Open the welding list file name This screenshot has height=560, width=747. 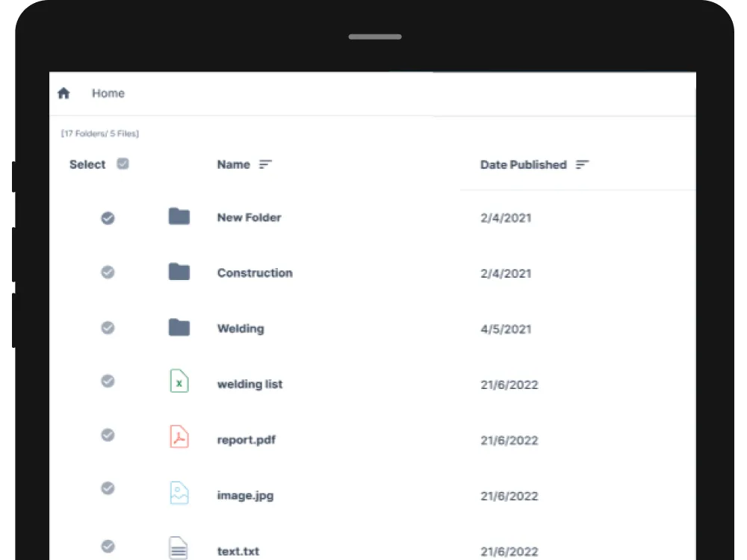249,384
